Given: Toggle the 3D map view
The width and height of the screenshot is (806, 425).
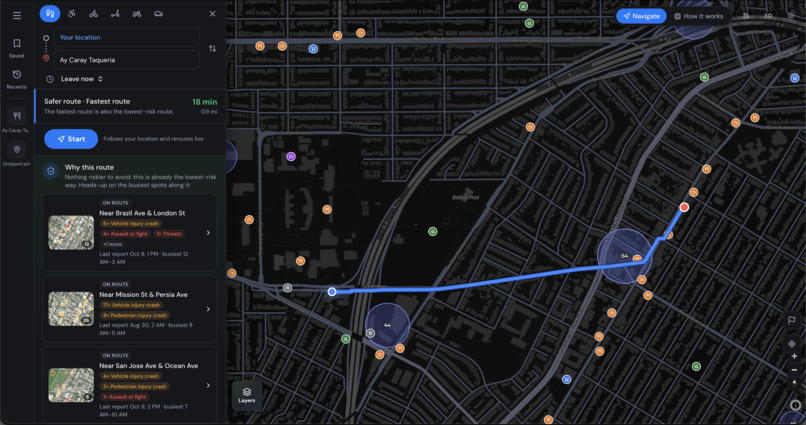Looking at the screenshot, I should [x=767, y=16].
